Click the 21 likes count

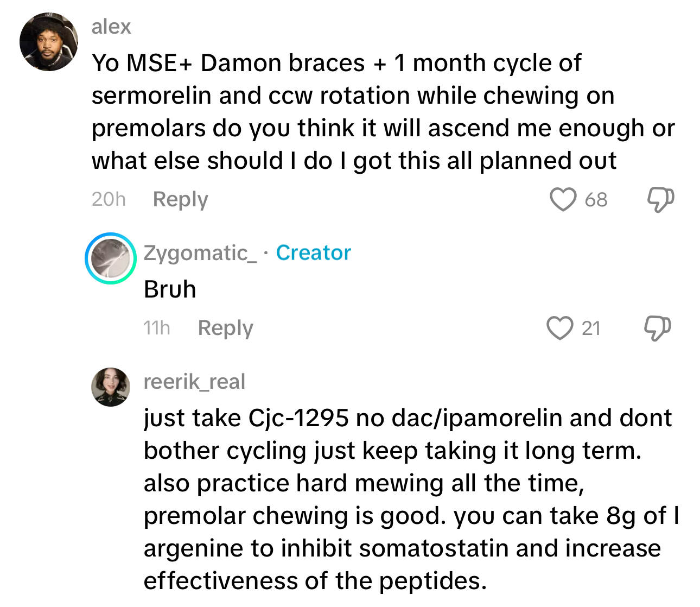tap(591, 328)
